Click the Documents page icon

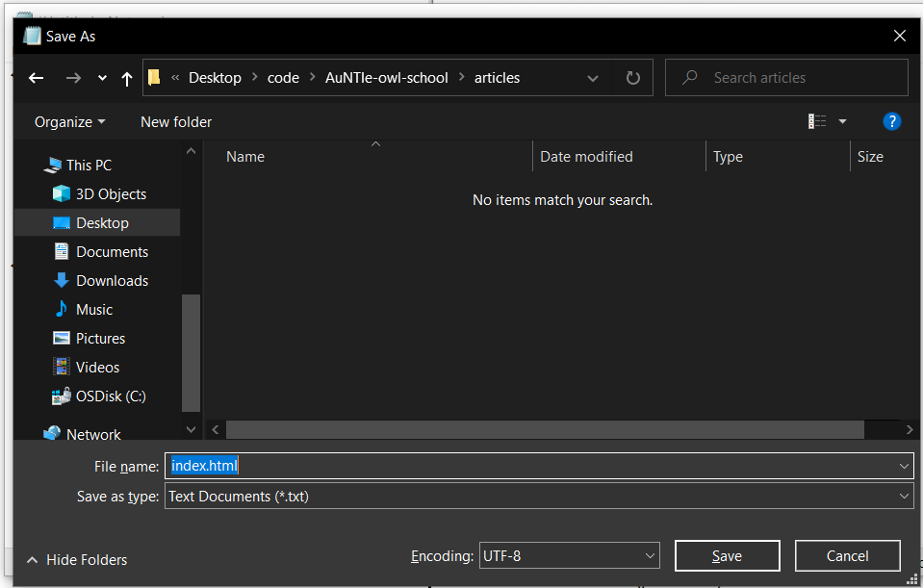tap(62, 251)
